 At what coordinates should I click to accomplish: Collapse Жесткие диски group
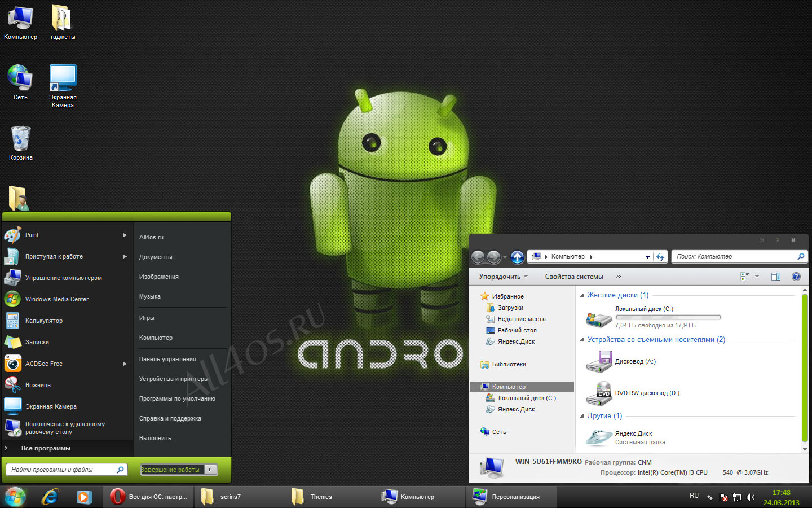582,295
